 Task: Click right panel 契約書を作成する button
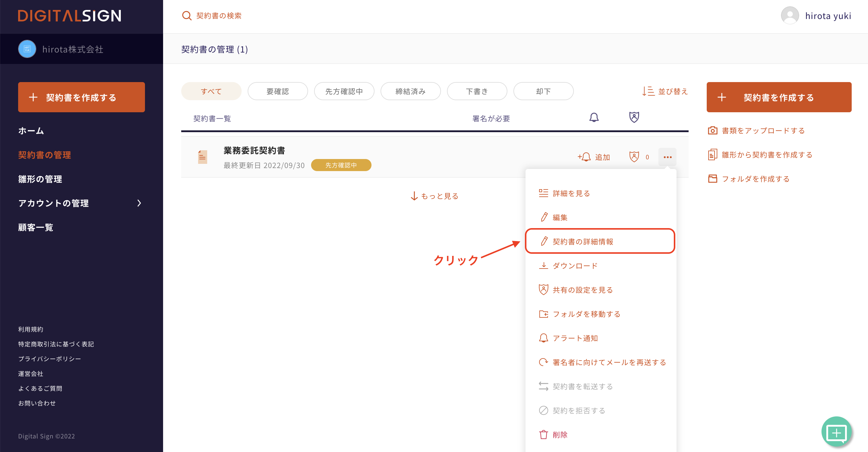click(x=779, y=97)
